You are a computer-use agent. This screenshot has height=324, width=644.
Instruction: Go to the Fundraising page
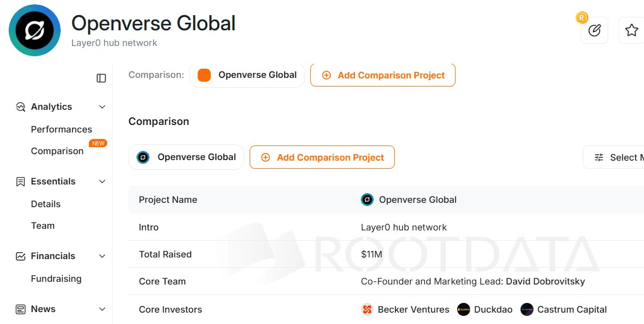[56, 279]
